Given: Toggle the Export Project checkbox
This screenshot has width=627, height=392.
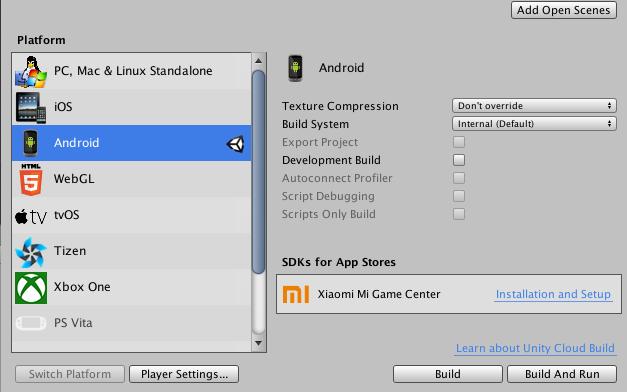Looking at the screenshot, I should click(459, 142).
